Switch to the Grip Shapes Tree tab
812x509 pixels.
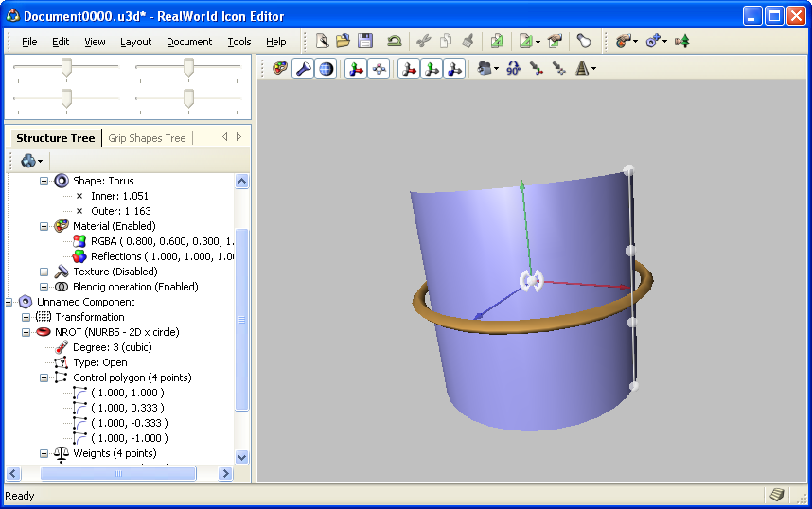[x=147, y=138]
